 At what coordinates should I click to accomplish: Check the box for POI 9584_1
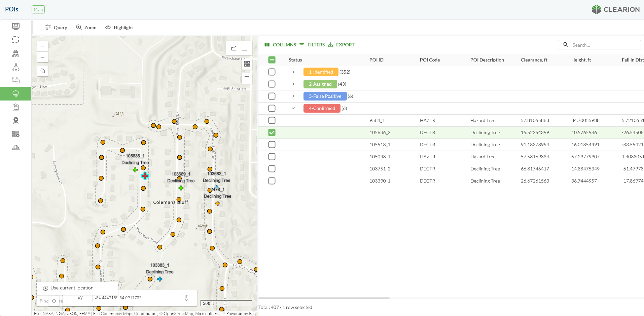272,120
